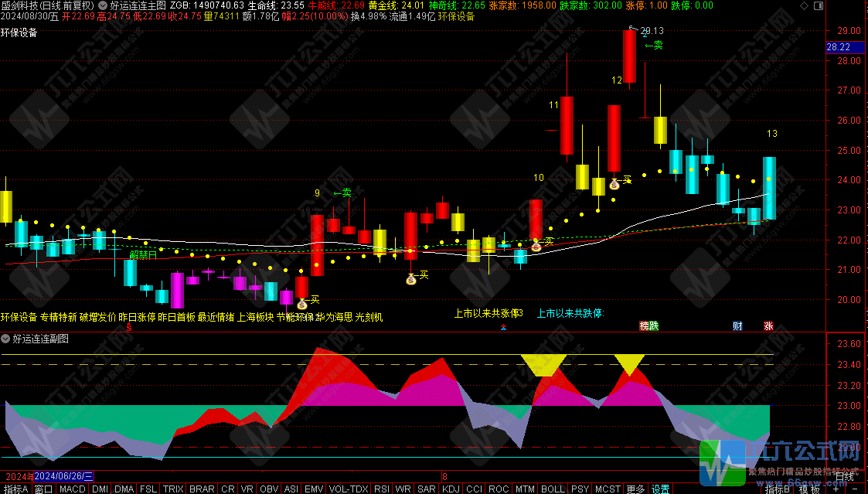Switch to the MACD indicator tab
The image size is (868, 494).
click(73, 489)
